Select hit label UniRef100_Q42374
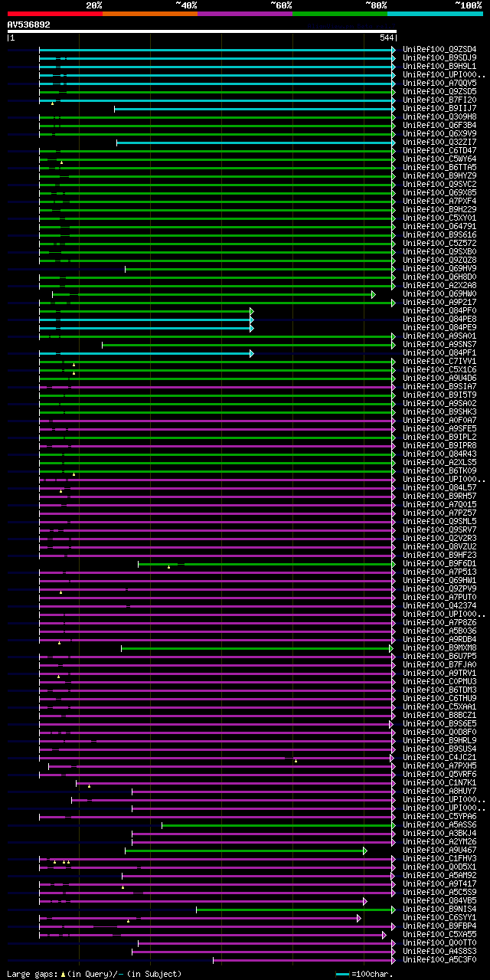The image size is (490, 980). click(x=439, y=606)
